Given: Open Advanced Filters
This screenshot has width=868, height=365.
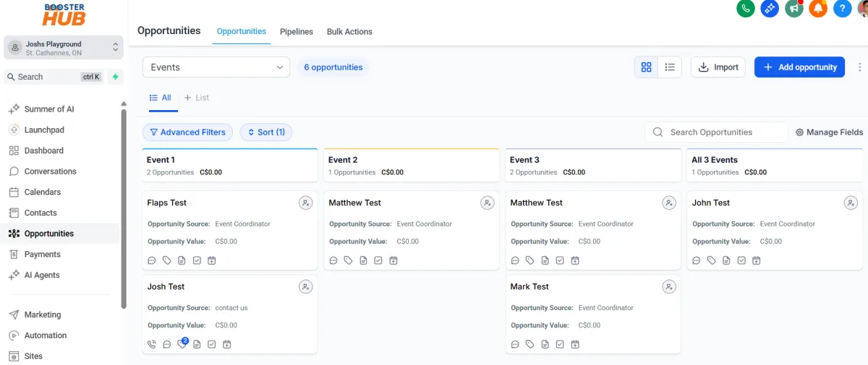Looking at the screenshot, I should click(x=187, y=133).
